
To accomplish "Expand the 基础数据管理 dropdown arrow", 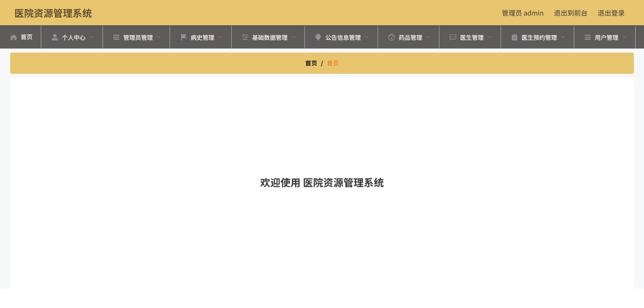I will (294, 37).
